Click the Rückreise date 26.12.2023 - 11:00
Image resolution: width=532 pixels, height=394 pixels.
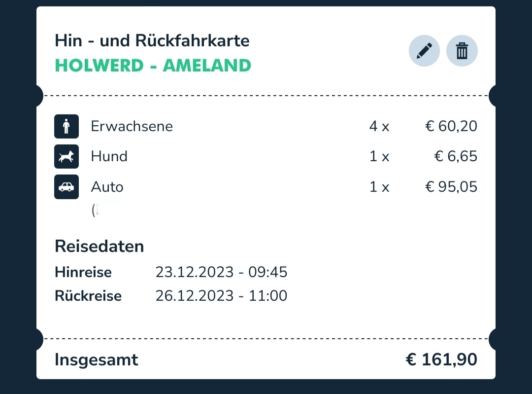(221, 296)
